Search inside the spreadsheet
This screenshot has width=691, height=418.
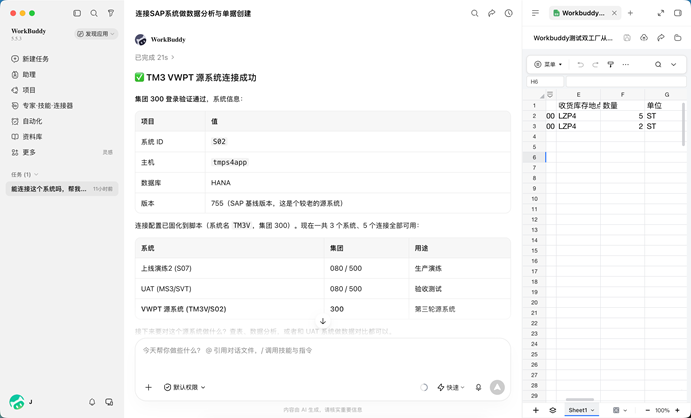point(658,64)
